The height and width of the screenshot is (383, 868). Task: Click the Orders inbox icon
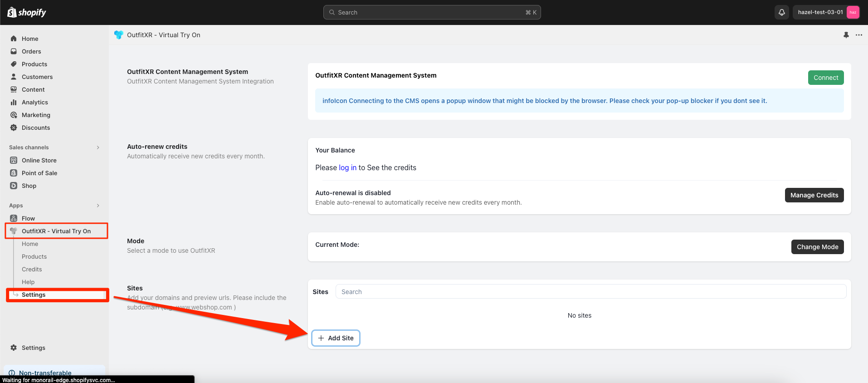point(14,51)
